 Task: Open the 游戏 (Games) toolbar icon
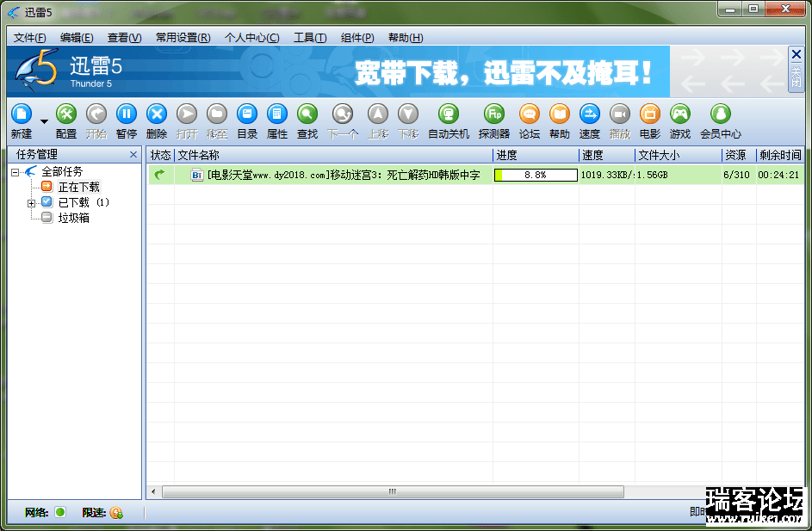(x=680, y=114)
